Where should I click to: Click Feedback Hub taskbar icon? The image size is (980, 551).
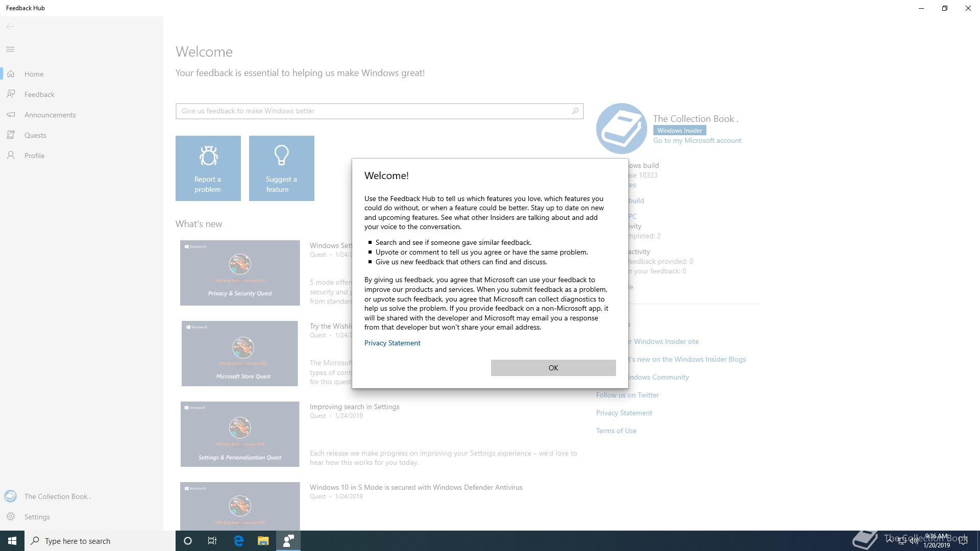288,541
